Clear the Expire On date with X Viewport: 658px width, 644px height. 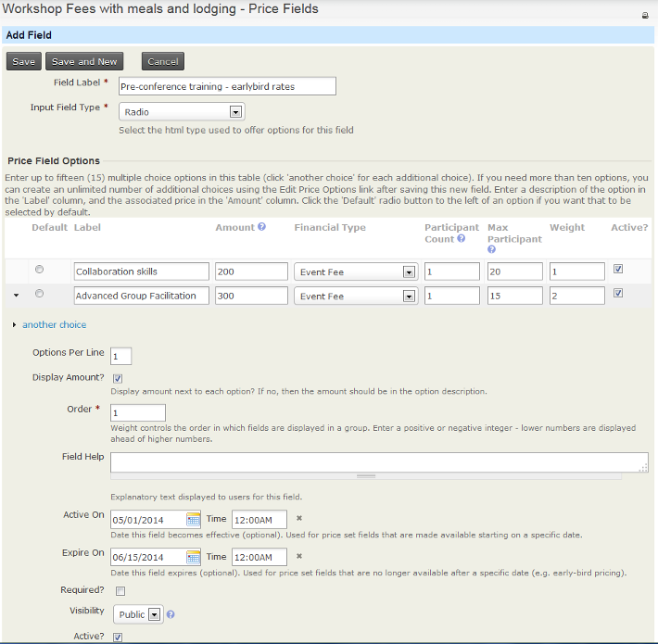299,557
